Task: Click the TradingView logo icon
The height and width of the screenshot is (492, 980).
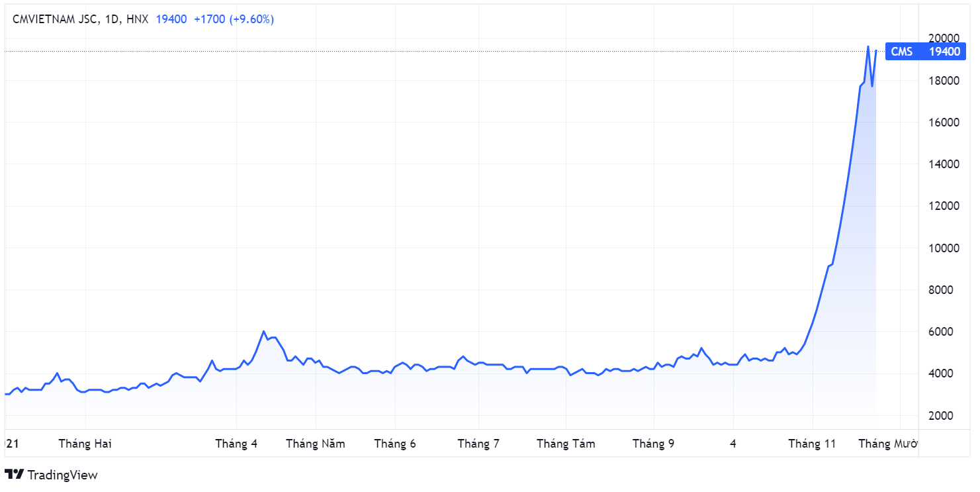Action: pyautogui.click(x=14, y=475)
